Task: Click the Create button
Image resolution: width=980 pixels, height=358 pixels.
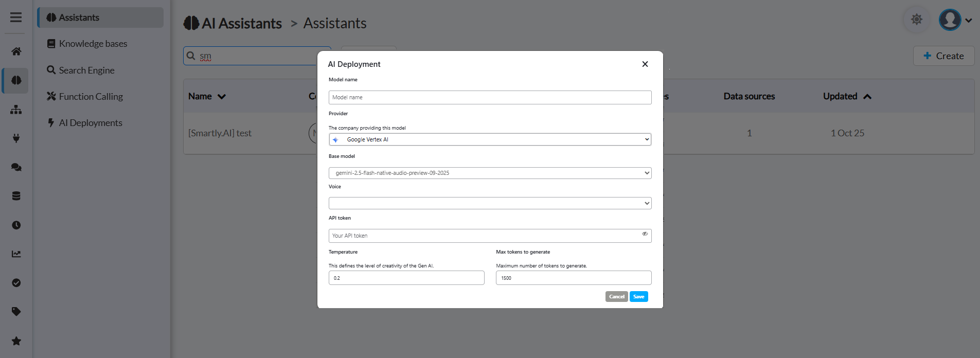Action: [x=943, y=56]
